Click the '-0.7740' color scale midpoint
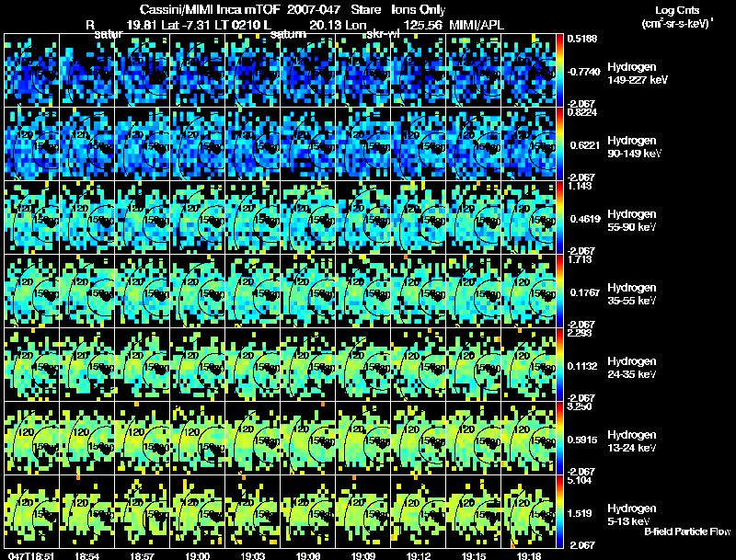 click(584, 72)
